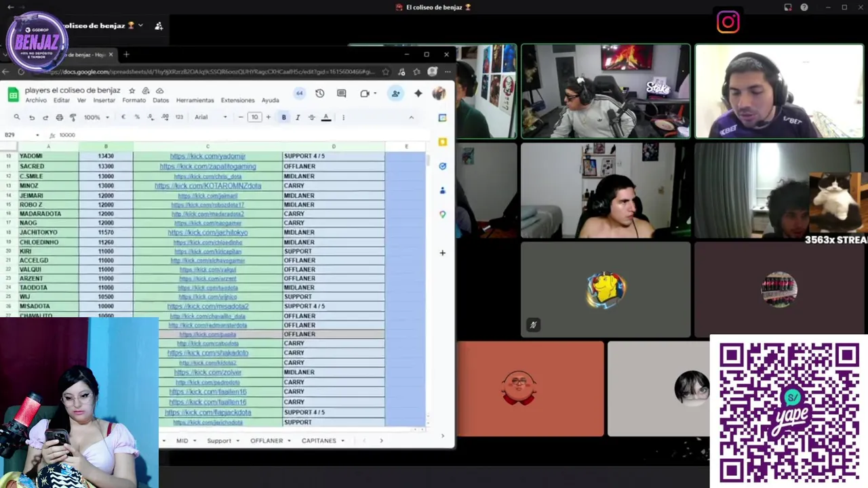Screen dimensions: 868x488
Task: Select the paint format roller tool
Action: [x=73, y=117]
